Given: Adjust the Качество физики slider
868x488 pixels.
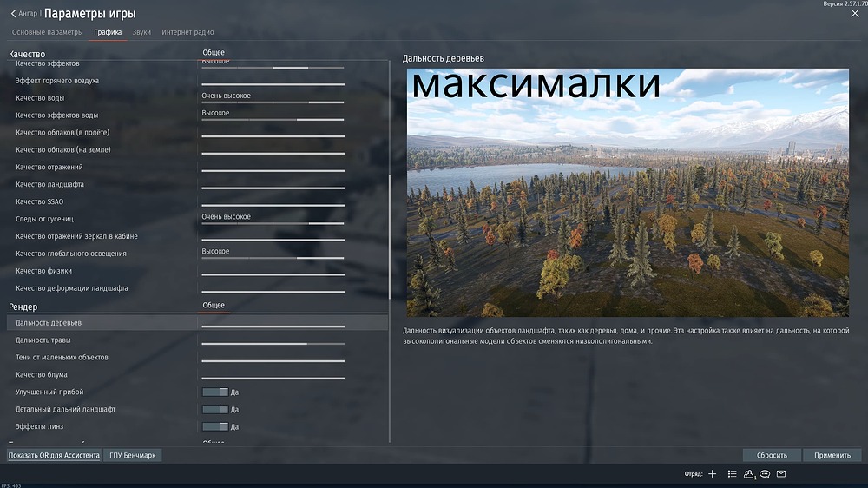Looking at the screenshot, I should click(273, 274).
